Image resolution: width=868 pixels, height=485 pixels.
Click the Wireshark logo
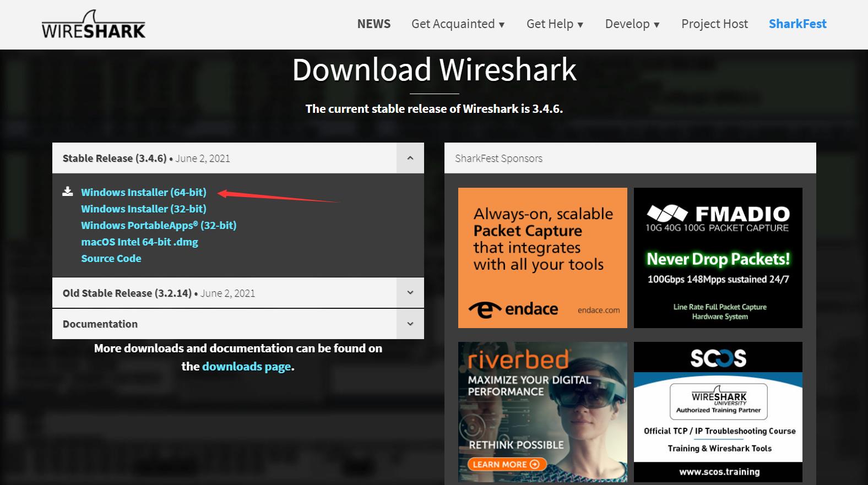point(94,25)
